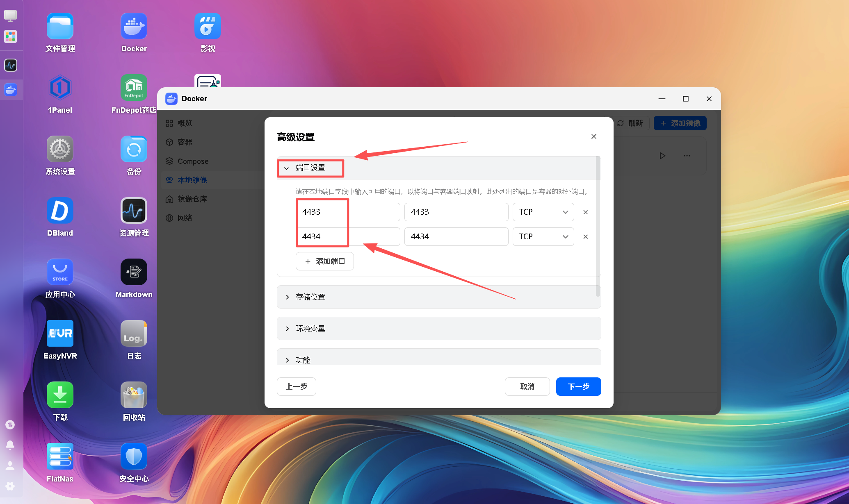
Task: Open the image's more options menu
Action: tap(687, 156)
